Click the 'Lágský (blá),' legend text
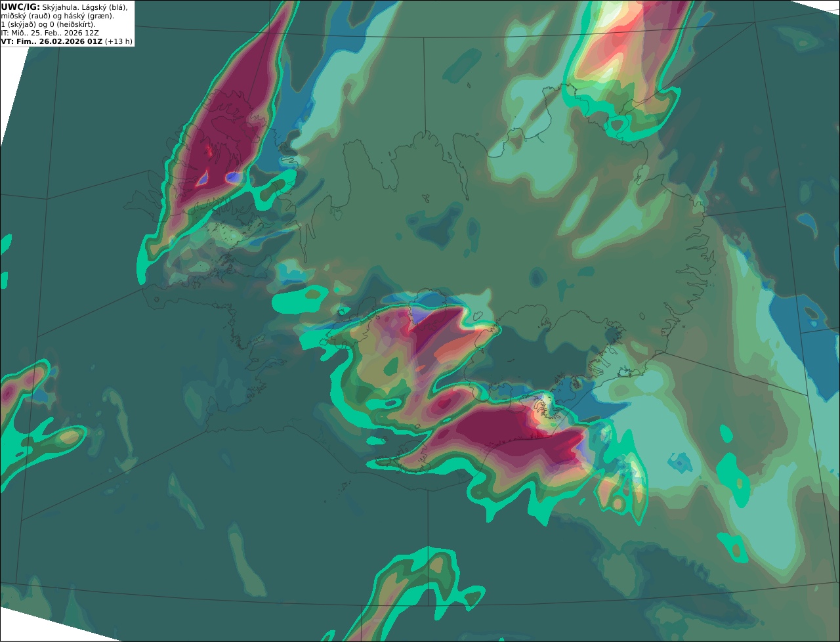Image resolution: width=840 pixels, height=642 pixels. point(105,7)
